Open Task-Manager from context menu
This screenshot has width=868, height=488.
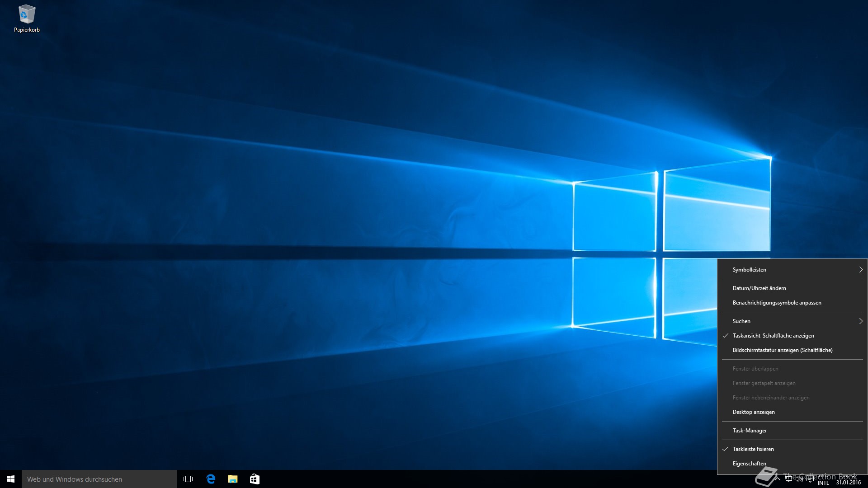click(750, 431)
